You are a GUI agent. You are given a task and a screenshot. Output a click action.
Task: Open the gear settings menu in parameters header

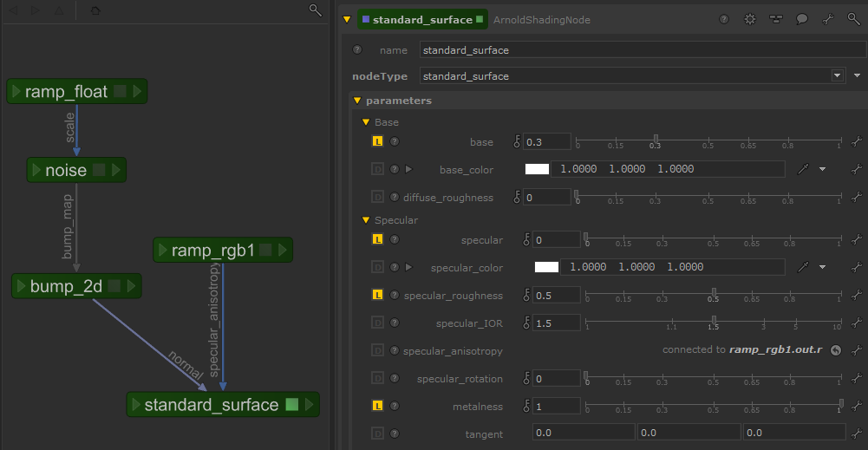click(749, 19)
